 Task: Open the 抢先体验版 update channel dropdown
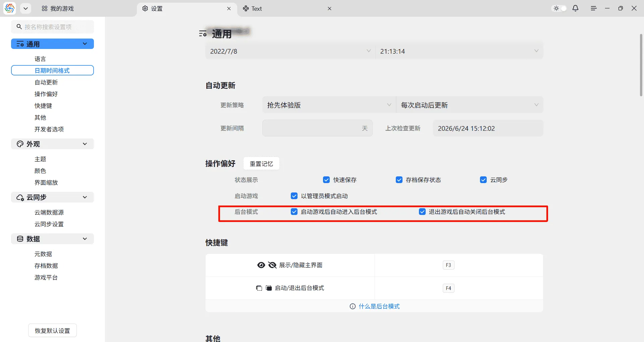point(329,105)
